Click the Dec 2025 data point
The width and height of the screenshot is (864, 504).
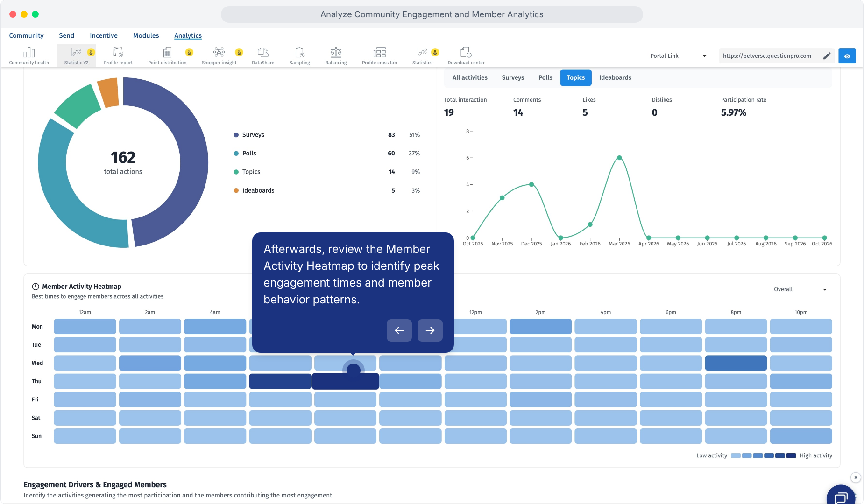coord(531,184)
